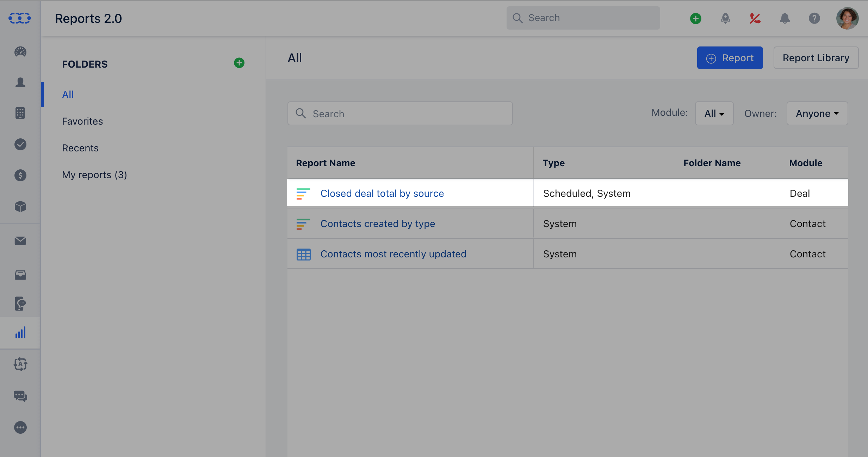Open chat conversations icon in sidebar
Image resolution: width=868 pixels, height=457 pixels.
click(20, 396)
